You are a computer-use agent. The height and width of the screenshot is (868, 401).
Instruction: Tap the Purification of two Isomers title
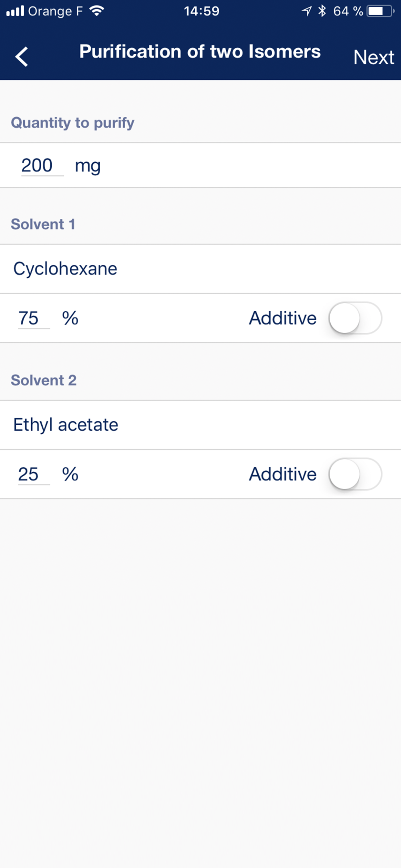click(200, 52)
